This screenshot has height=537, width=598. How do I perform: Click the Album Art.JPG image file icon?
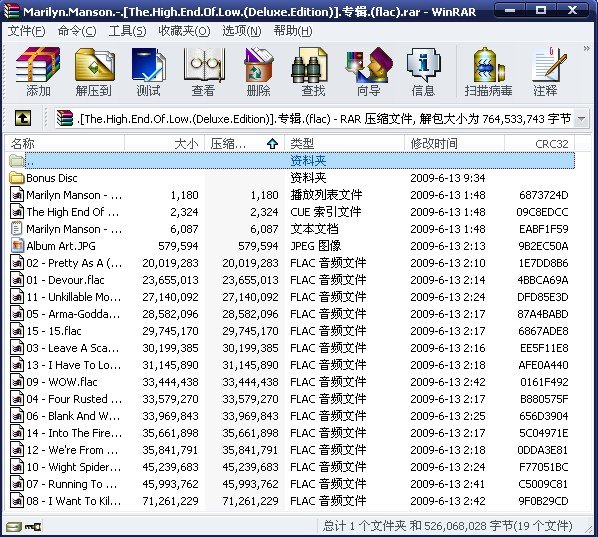(17, 246)
